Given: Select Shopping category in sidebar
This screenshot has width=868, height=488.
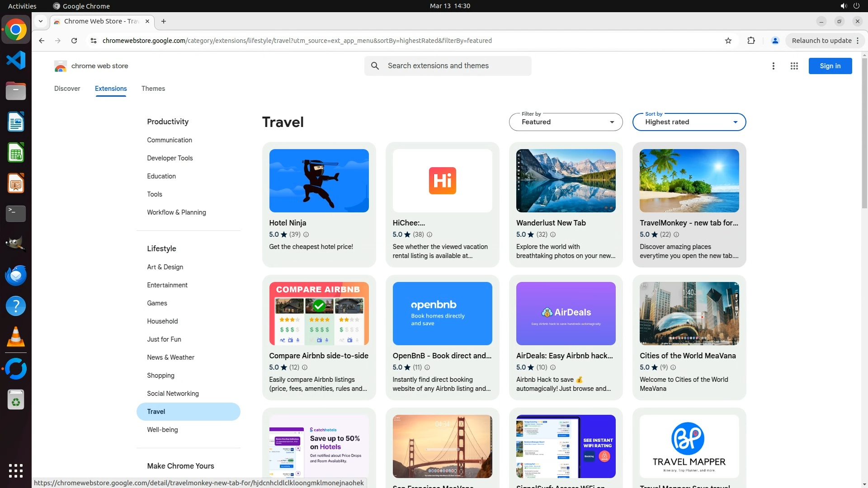Looking at the screenshot, I should (x=160, y=375).
